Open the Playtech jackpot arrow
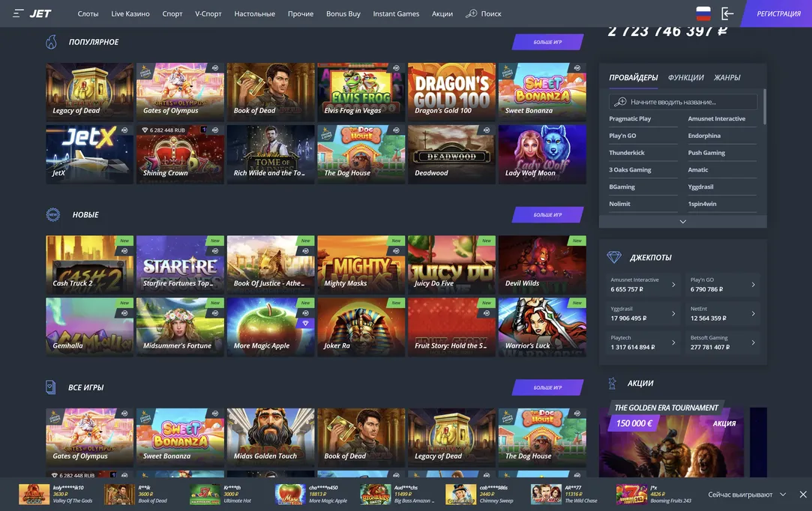Image resolution: width=812 pixels, height=511 pixels. pyautogui.click(x=673, y=342)
